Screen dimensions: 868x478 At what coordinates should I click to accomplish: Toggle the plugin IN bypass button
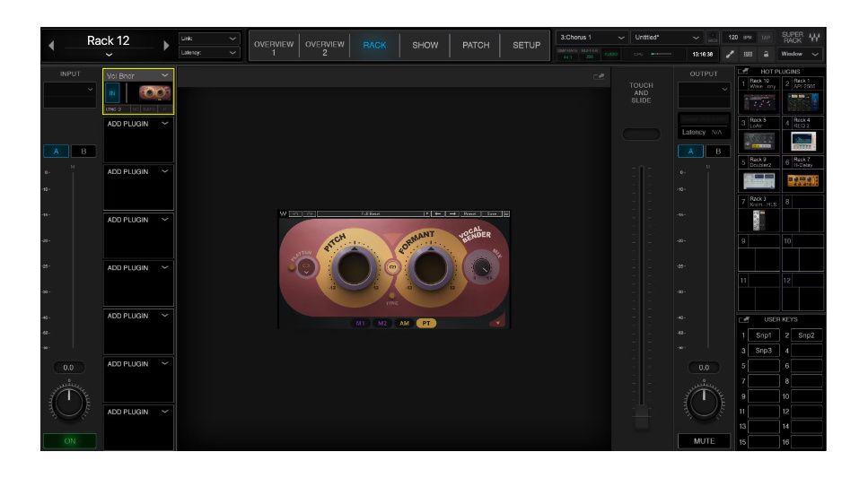tap(112, 93)
